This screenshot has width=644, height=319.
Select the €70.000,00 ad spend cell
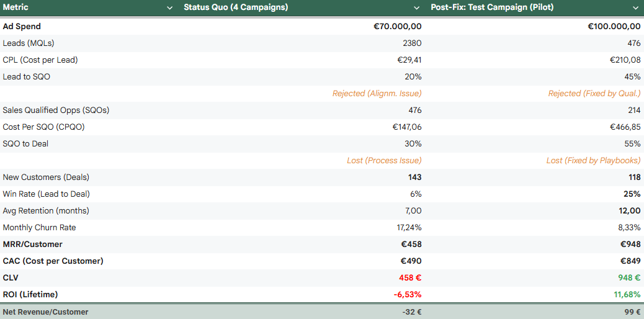pos(397,26)
